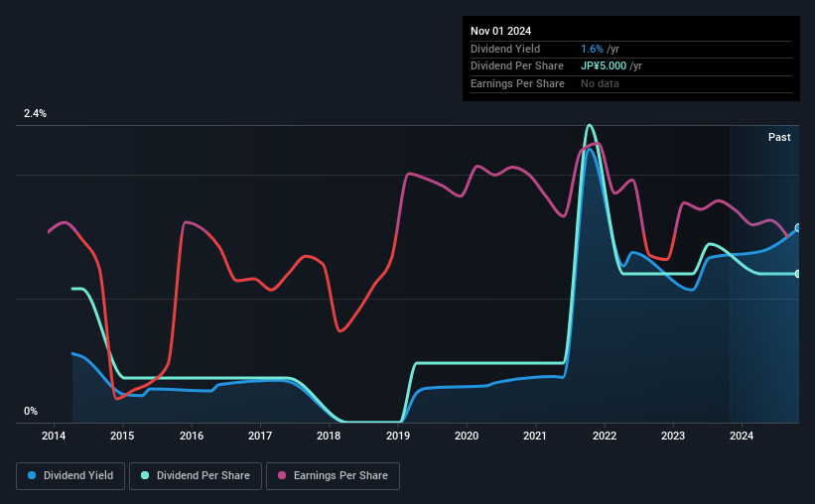Screen dimensions: 815x504
Task: Click the blue Dividend Yield endpoint marker
Action: (798, 227)
